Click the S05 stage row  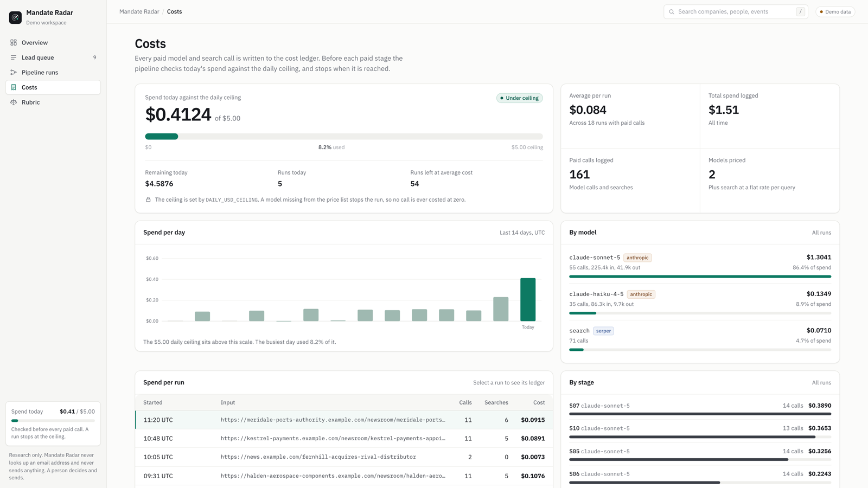(x=700, y=454)
